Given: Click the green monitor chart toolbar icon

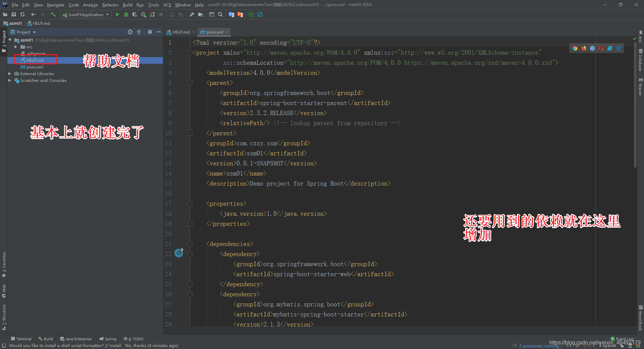Looking at the screenshot, I should [251, 14].
